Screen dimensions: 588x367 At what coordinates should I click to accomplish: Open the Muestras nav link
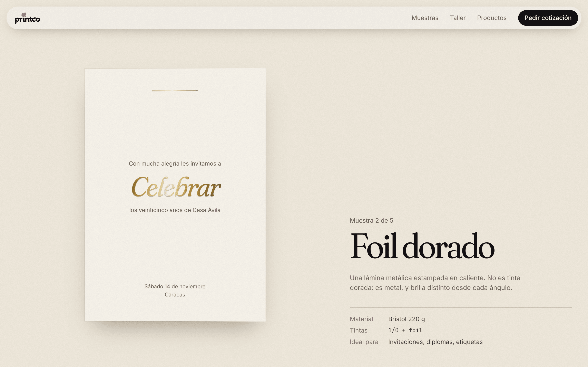pos(425,18)
